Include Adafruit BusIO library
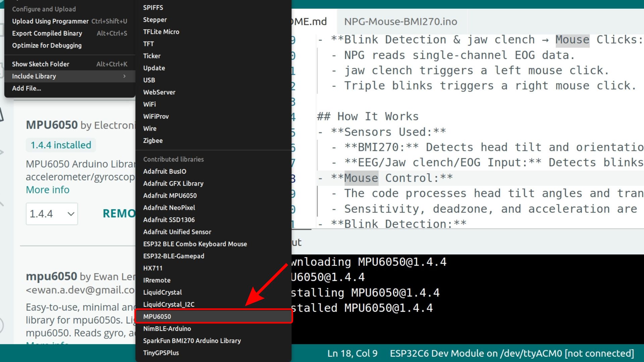 tap(213, 171)
